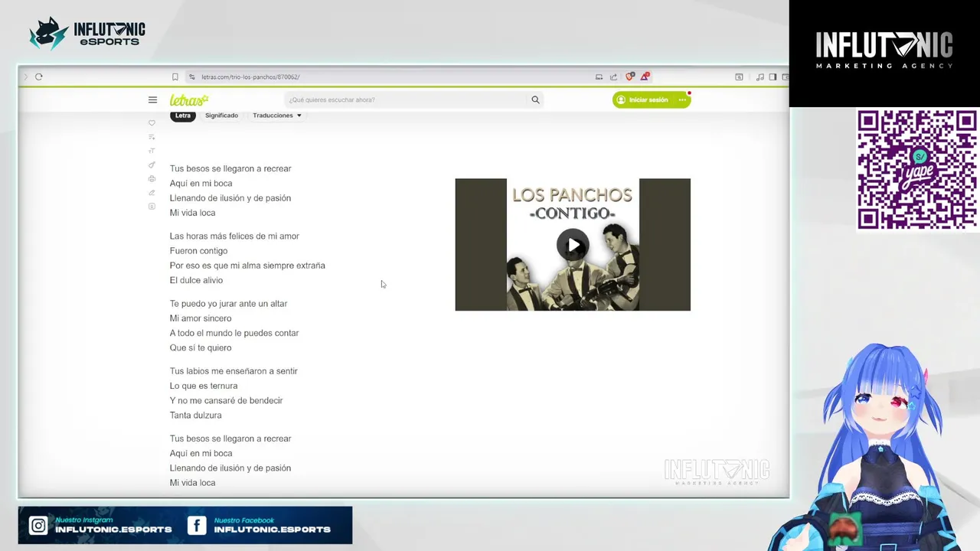Screen dimensions: 980x551
Task: Click lyric 'Las horas más felices de mi amor'
Action: click(x=234, y=236)
